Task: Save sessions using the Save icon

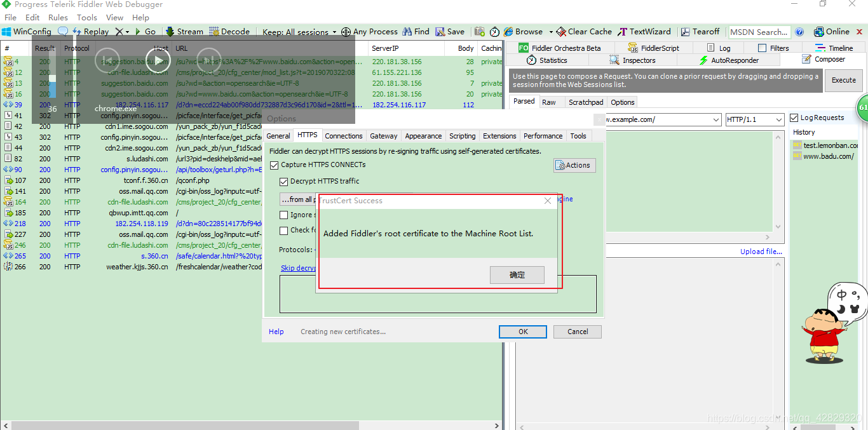Action: pyautogui.click(x=449, y=31)
